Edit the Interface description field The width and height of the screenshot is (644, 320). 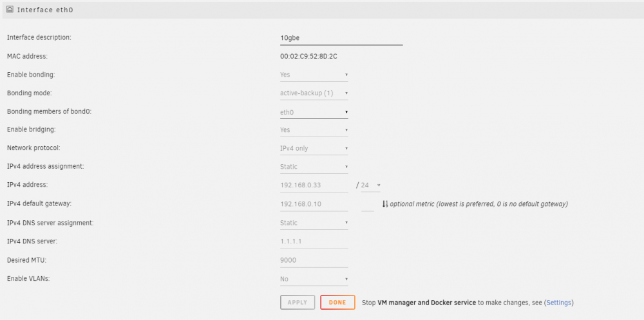pos(341,38)
